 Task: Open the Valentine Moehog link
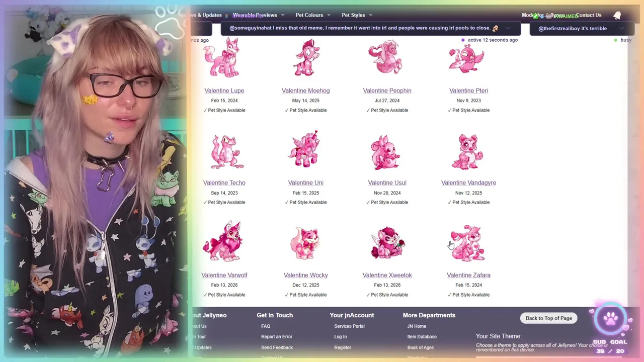pos(306,90)
